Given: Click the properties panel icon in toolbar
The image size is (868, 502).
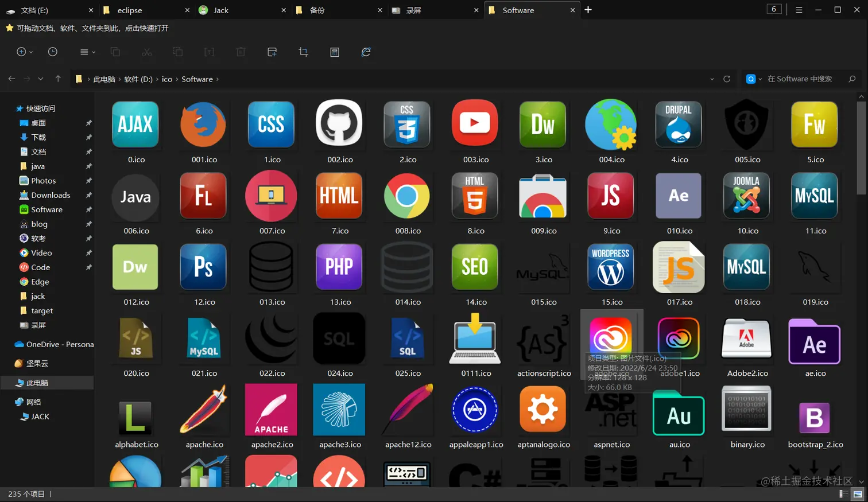Looking at the screenshot, I should 272,52.
